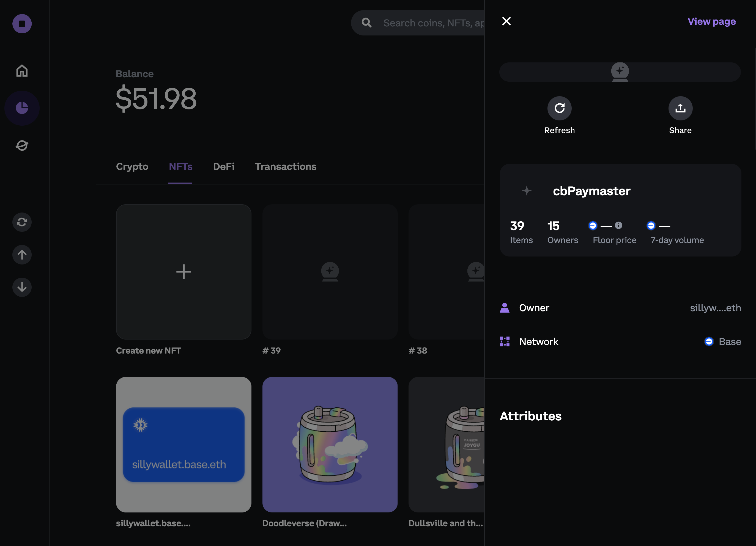Viewport: 756px width, 546px height.
Task: Click the Home navigation icon in sidebar
Action: tap(22, 70)
